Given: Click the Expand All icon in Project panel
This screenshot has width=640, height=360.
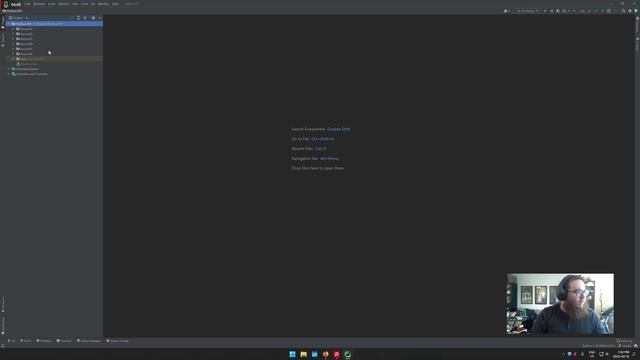Looking at the screenshot, I should 78,18.
